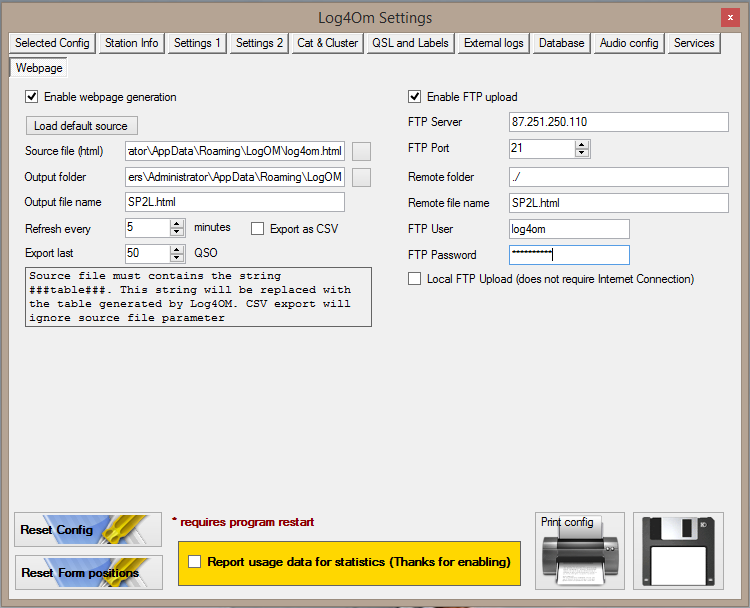Click the FTP Port value field
This screenshot has width=750, height=608.
(x=542, y=148)
